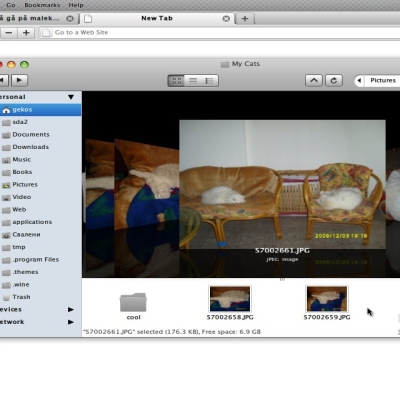This screenshot has height=400, width=400.
Task: Close the New Tab browser tab
Action: [x=226, y=19]
